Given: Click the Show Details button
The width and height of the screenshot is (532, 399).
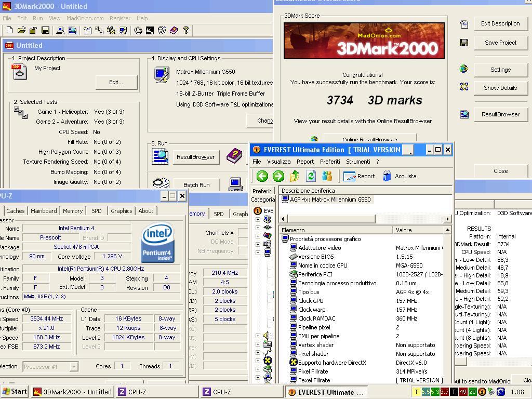Looking at the screenshot, I should pos(500,87).
